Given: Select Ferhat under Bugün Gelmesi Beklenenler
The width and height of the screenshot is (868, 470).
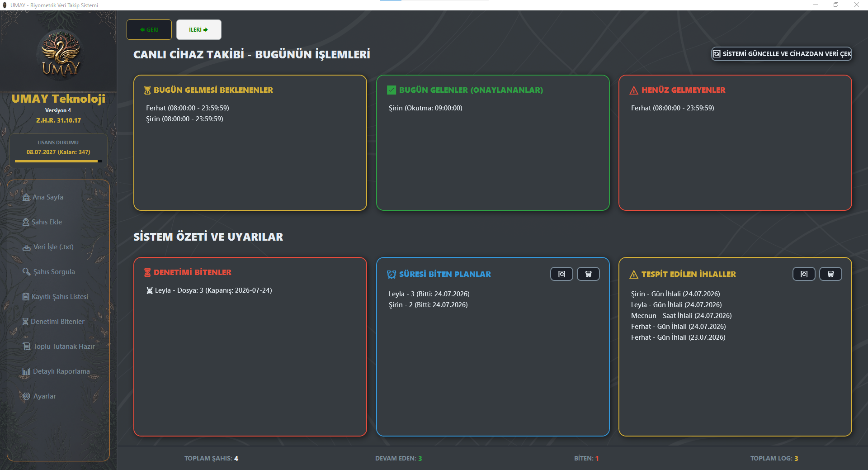Looking at the screenshot, I should pyautogui.click(x=188, y=108).
